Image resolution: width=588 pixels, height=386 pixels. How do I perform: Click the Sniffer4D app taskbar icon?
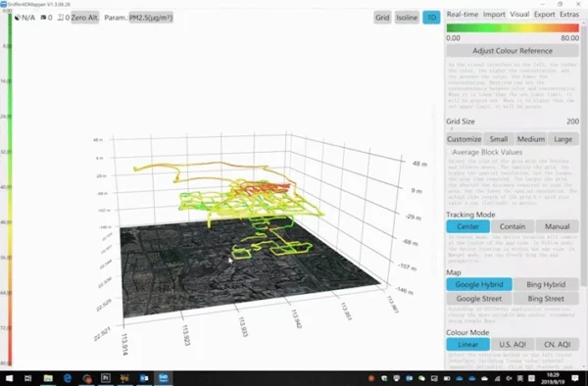point(163,378)
